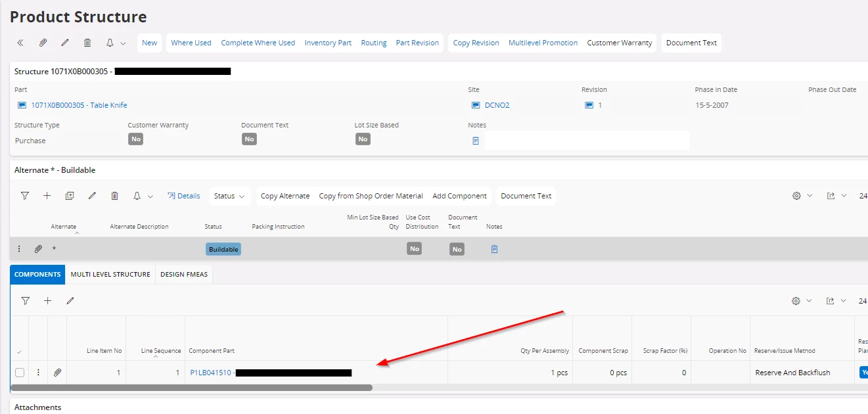Toggle Document Text No badge in header
This screenshot has width=868, height=414.
click(249, 139)
